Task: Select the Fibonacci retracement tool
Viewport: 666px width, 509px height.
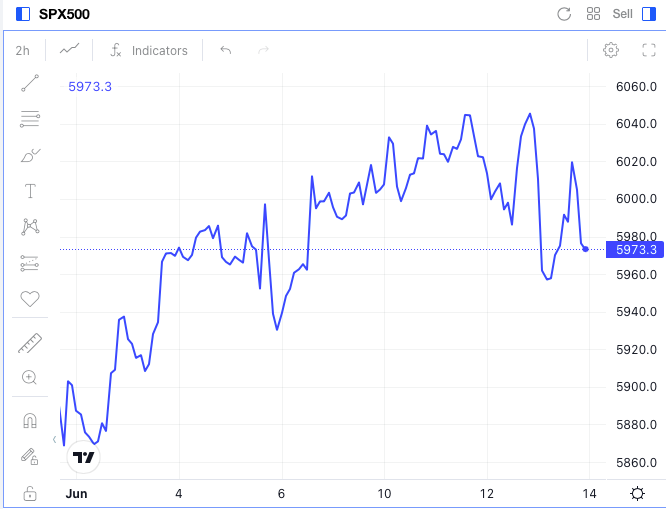Action: pyautogui.click(x=30, y=119)
